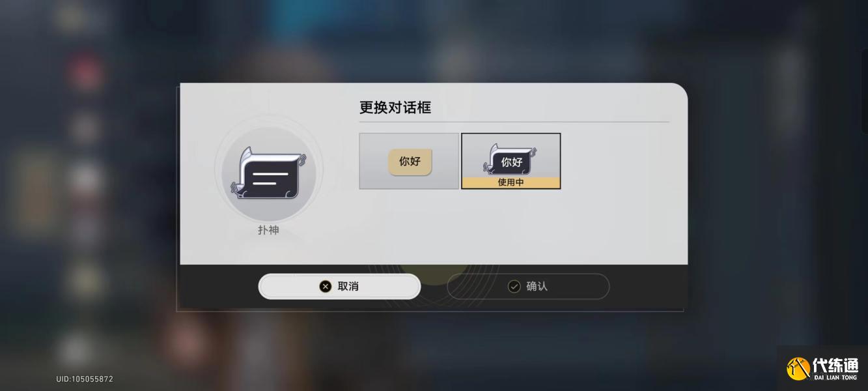Image resolution: width=868 pixels, height=391 pixels.
Task: Click the 更换对话框 dialog title
Action: (x=395, y=108)
